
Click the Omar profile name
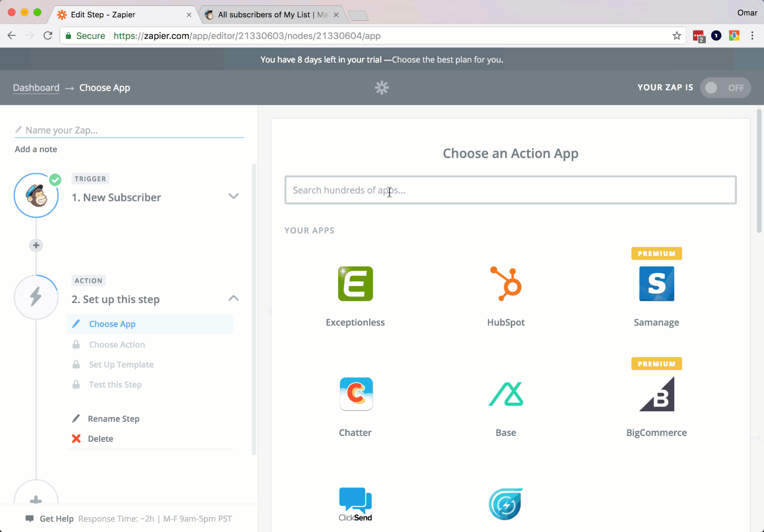tap(747, 13)
